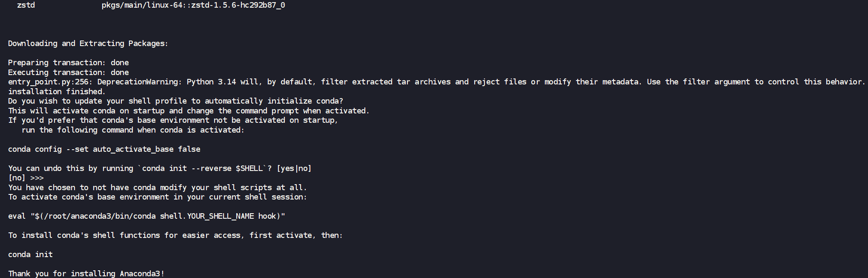Viewport: 868px width, 278px height.
Task: Click the "conda init --reverse $SHELL" text
Action: tap(202, 168)
